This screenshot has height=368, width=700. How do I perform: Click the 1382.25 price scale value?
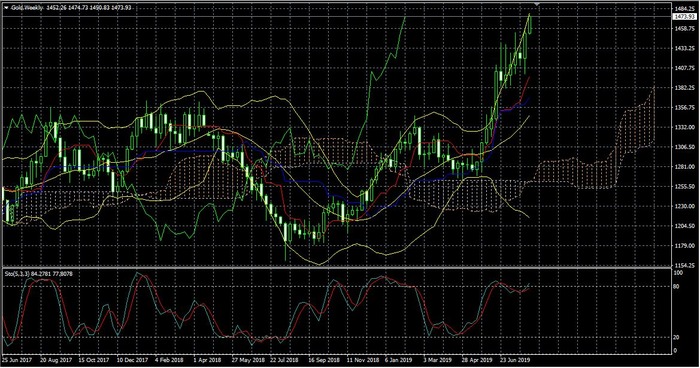click(x=685, y=88)
